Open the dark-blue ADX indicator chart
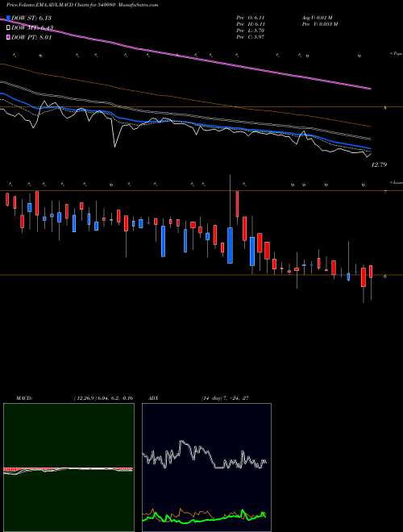403x532 pixels. [x=206, y=468]
